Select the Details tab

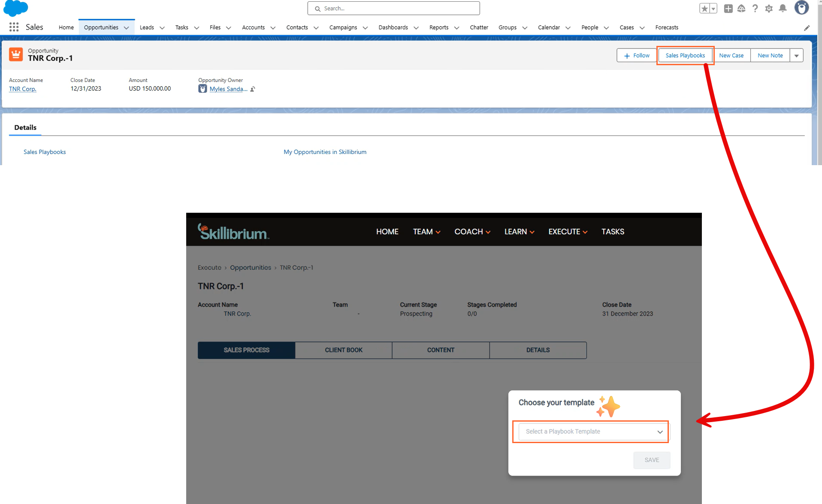[x=25, y=127]
